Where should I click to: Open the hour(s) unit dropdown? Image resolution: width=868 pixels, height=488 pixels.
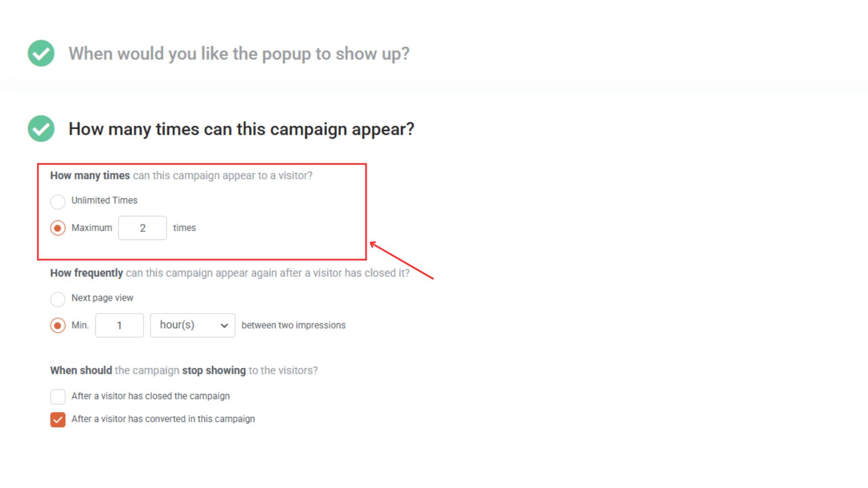pos(193,325)
